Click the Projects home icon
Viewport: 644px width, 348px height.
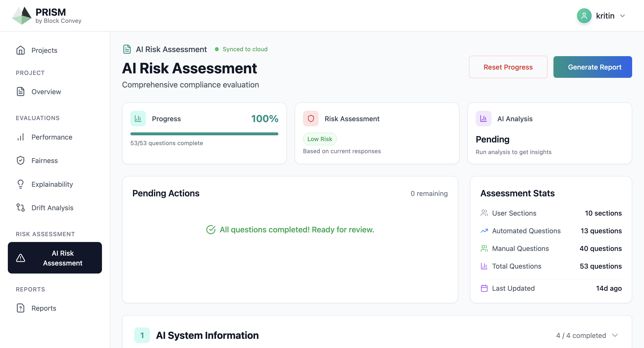(x=21, y=50)
